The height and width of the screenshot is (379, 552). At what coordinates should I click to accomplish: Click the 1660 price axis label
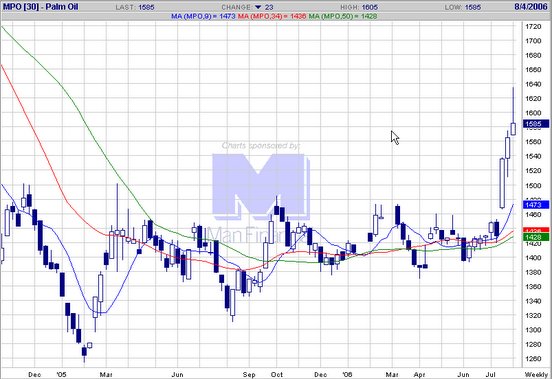tap(533, 70)
